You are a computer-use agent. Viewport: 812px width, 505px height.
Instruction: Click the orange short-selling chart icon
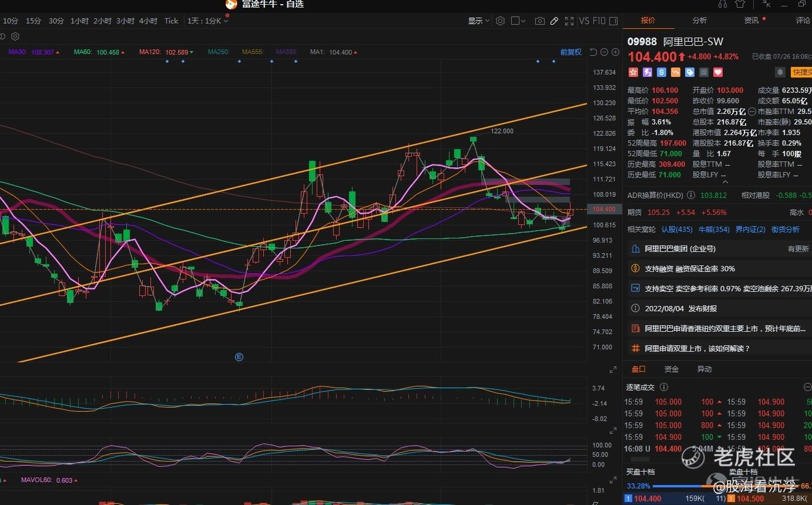click(676, 72)
